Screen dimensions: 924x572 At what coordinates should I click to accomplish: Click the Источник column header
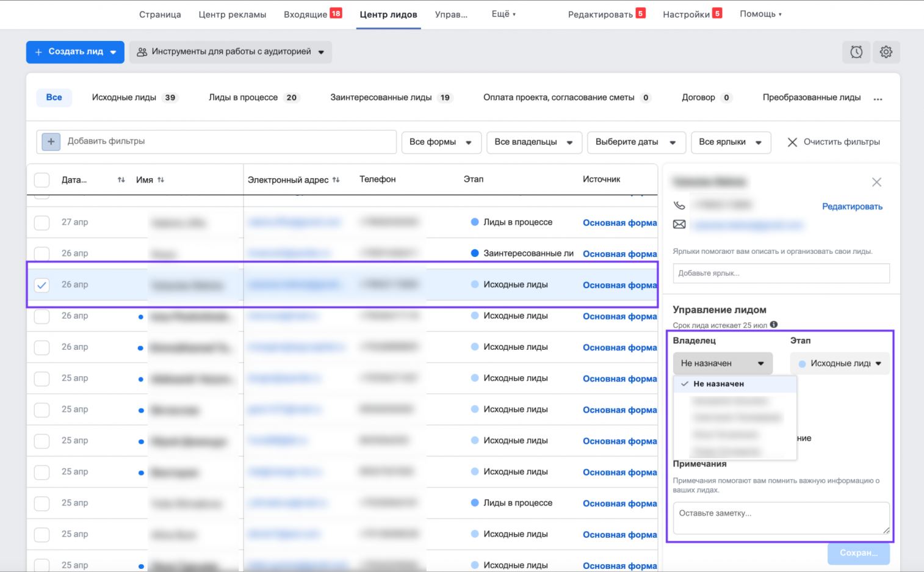[x=601, y=179]
